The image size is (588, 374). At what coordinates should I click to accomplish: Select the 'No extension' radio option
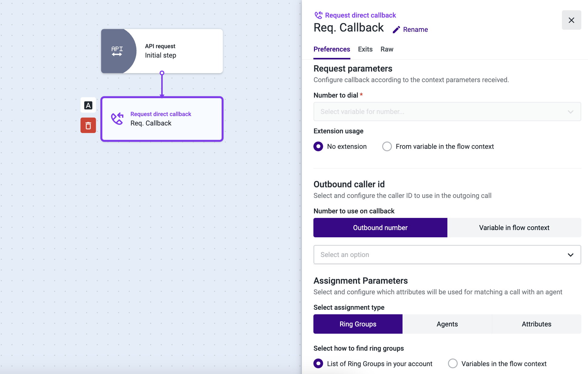pos(318,146)
